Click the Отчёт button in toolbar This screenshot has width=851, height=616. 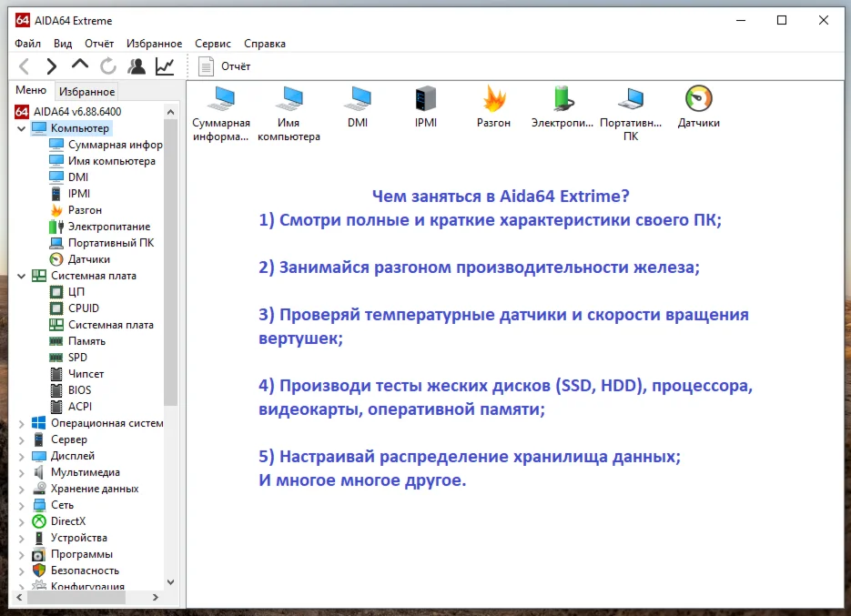point(225,66)
